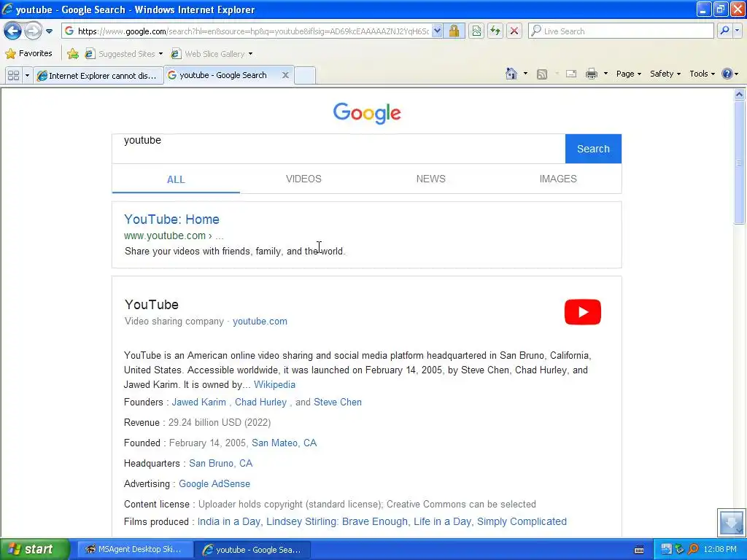Open the Safety menu
Screen dimensions: 747x560
coord(665,74)
